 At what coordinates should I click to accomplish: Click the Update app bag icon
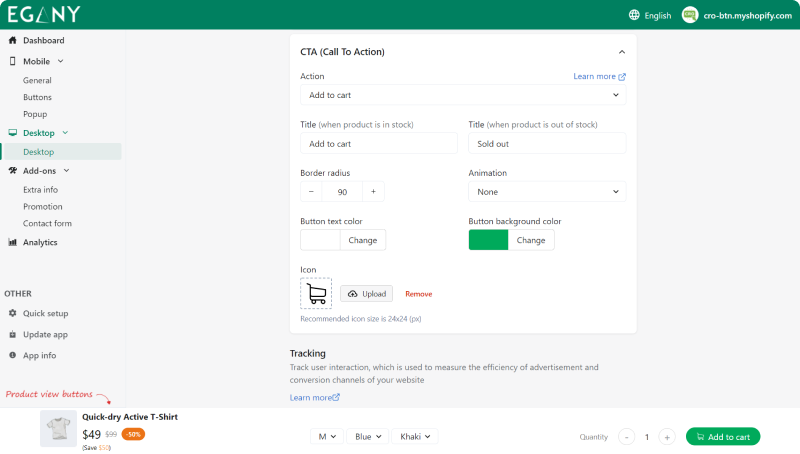point(13,334)
